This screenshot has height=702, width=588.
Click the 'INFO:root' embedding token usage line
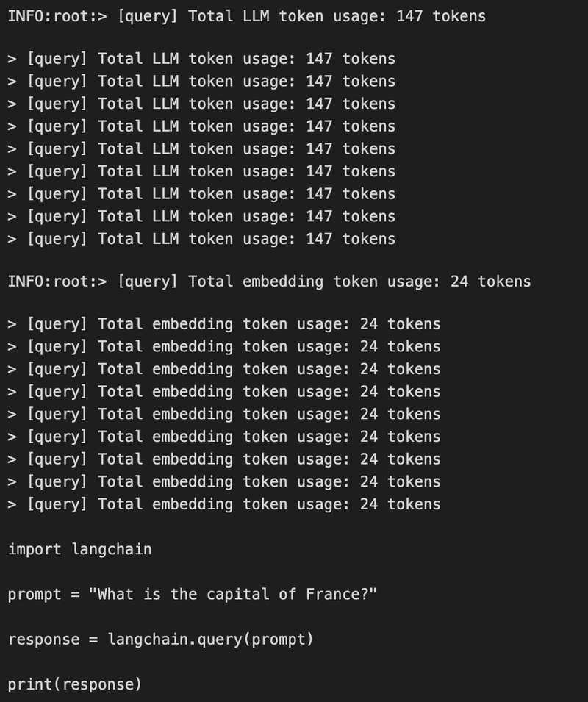[x=270, y=282]
